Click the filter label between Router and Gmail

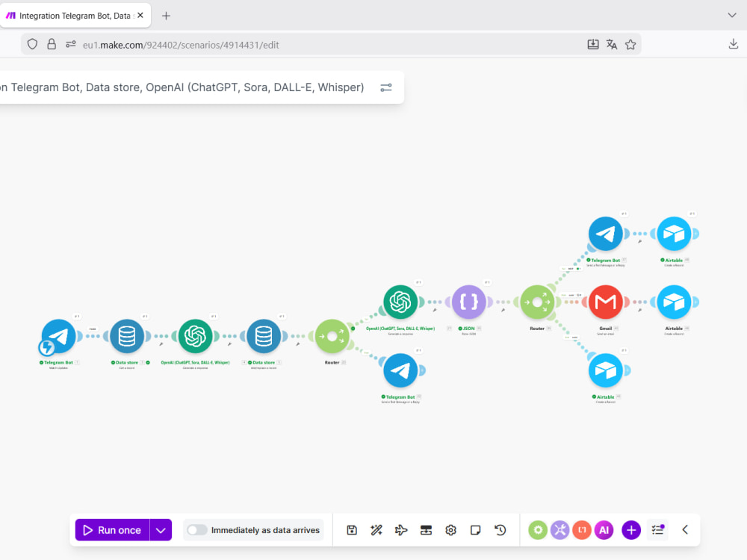571,295
